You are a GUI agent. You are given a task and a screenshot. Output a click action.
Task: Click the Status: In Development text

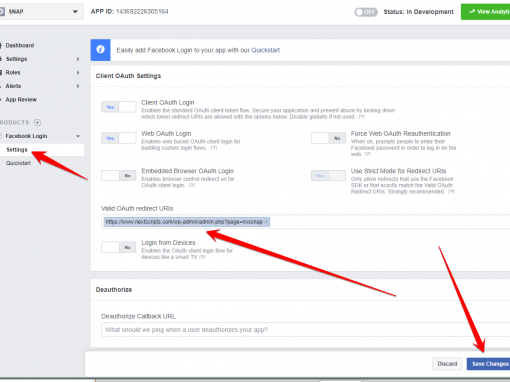(418, 12)
